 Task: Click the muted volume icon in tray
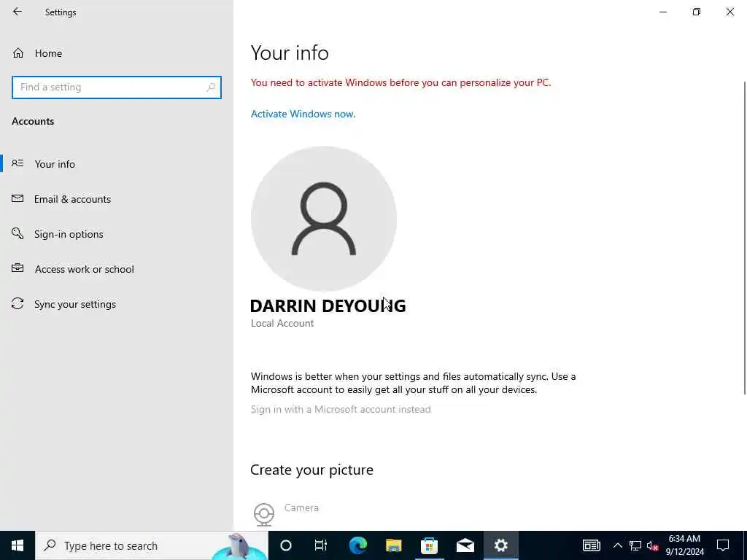pyautogui.click(x=652, y=545)
